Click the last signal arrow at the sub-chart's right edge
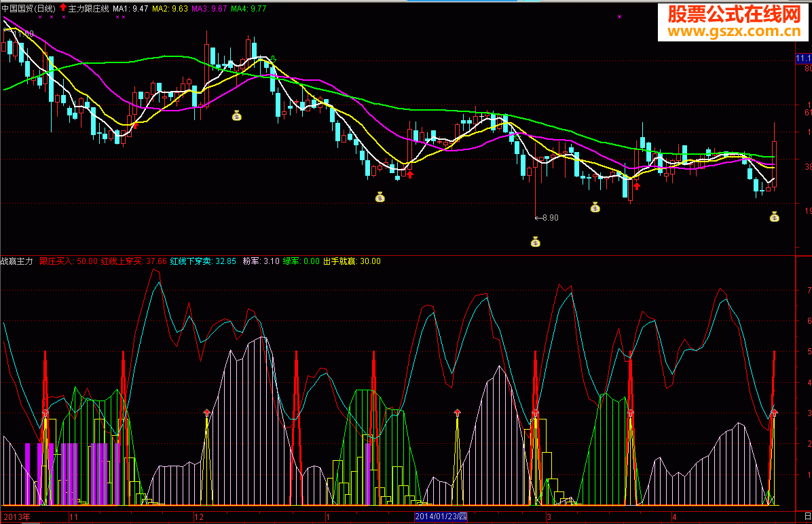Image resolution: width=812 pixels, height=524 pixels. click(x=774, y=413)
